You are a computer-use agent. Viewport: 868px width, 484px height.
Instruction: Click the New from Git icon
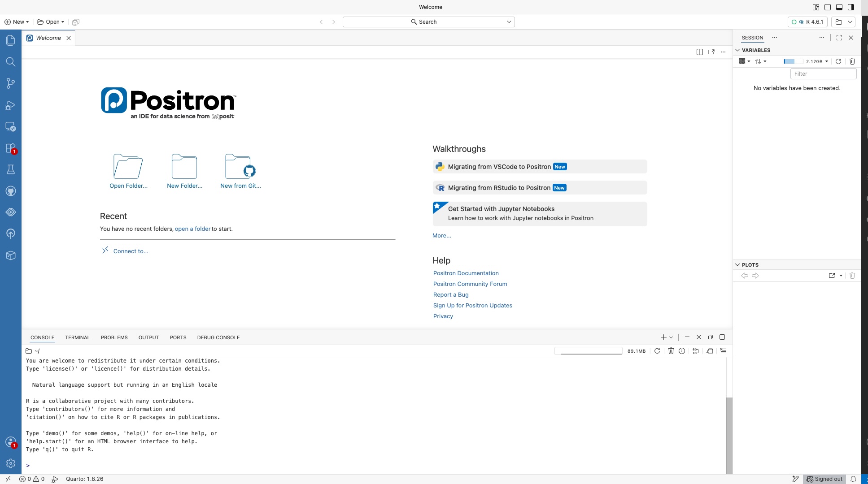240,166
